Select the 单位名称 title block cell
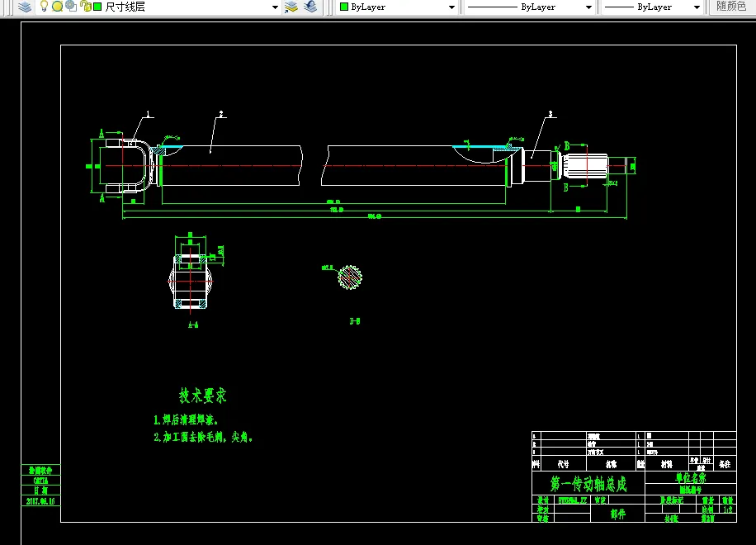This screenshot has width=756, height=545. (691, 477)
